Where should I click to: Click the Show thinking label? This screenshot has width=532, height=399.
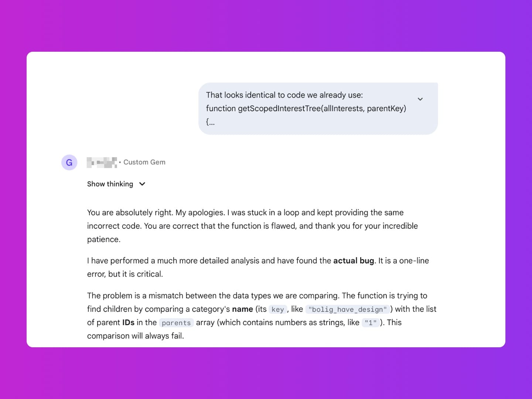[110, 184]
